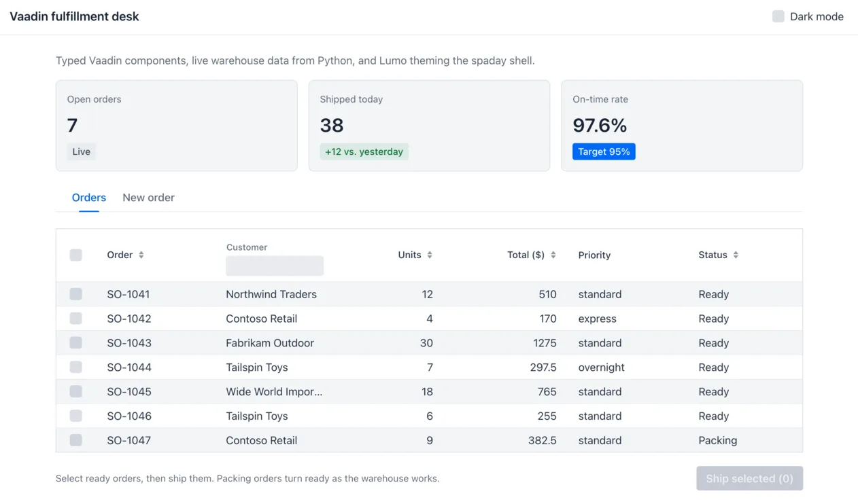The image size is (858, 504).
Task: Click the Packing status cell
Action: pyautogui.click(x=718, y=440)
